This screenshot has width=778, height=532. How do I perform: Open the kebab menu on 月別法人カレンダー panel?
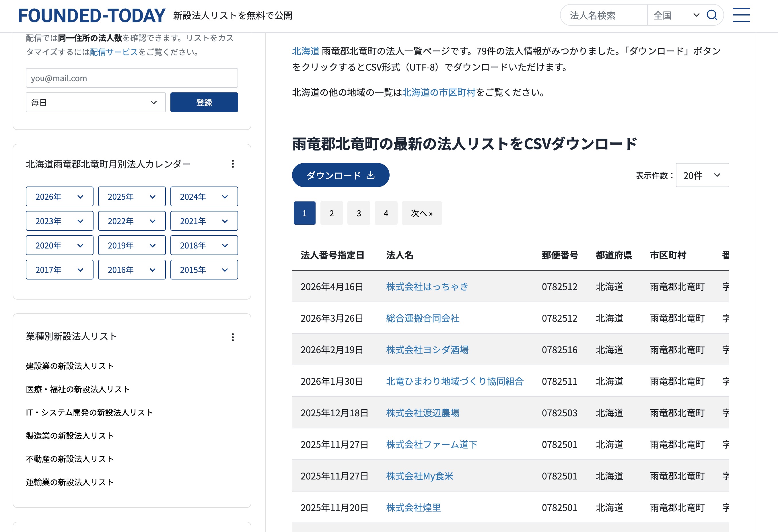(233, 164)
